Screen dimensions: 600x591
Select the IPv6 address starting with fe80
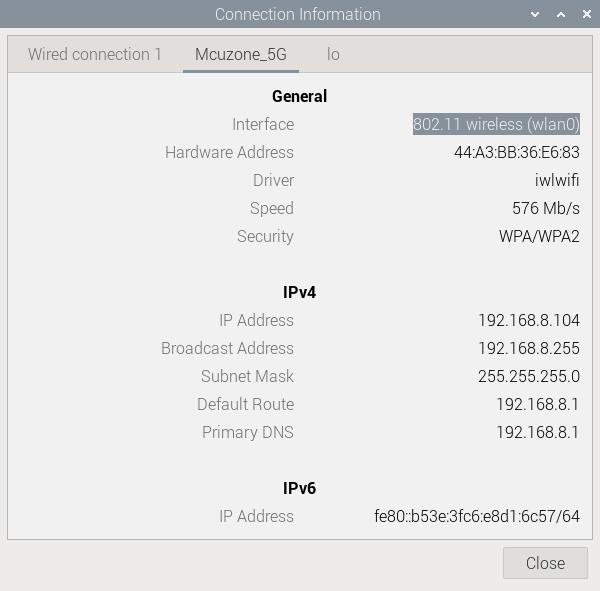(476, 517)
